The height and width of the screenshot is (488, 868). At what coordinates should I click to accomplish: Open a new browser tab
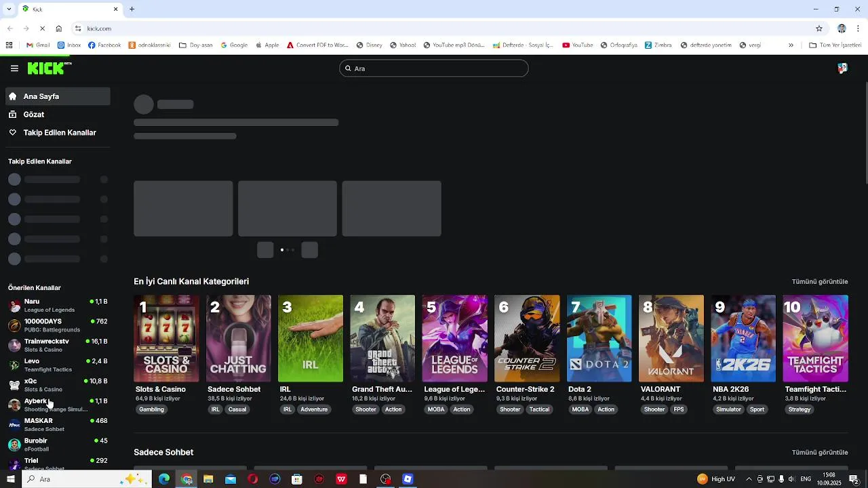click(132, 9)
